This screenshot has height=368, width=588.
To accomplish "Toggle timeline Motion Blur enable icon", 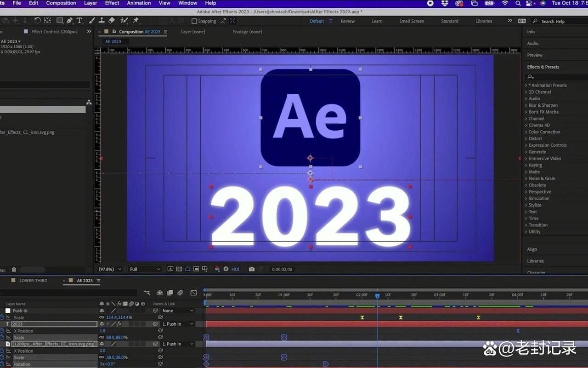I will click(180, 293).
